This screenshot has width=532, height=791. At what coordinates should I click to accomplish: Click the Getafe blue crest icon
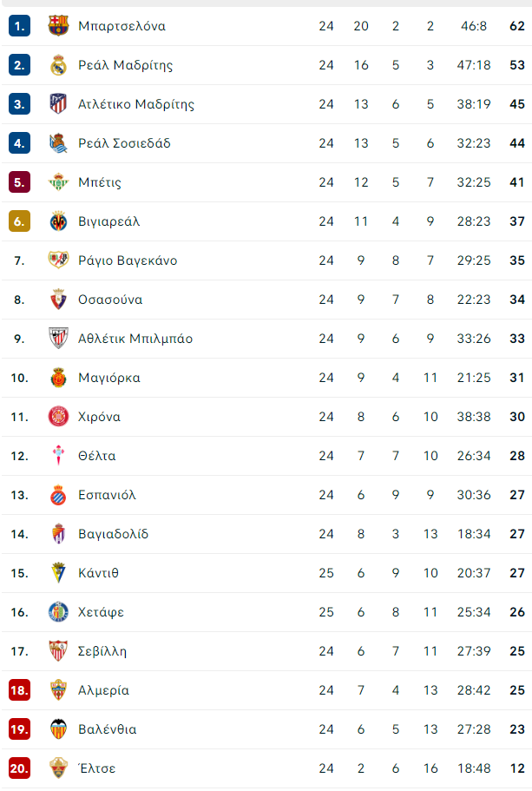(58, 612)
